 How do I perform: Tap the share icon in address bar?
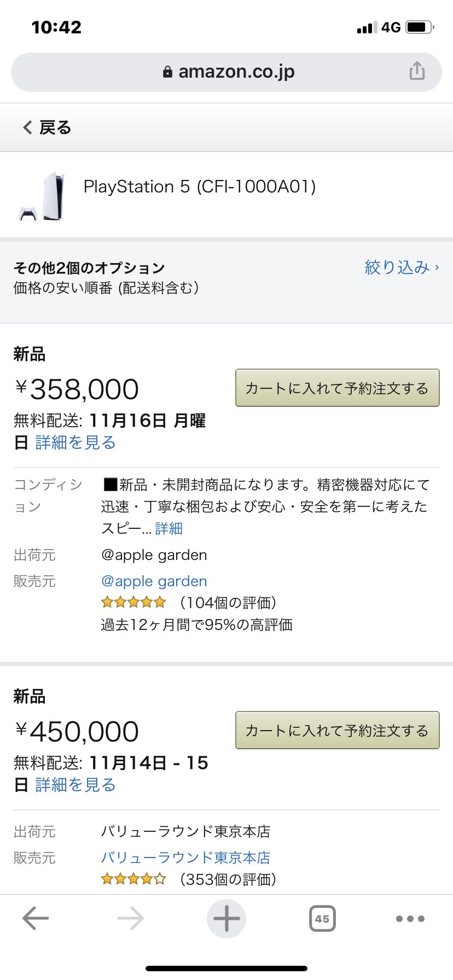[417, 71]
